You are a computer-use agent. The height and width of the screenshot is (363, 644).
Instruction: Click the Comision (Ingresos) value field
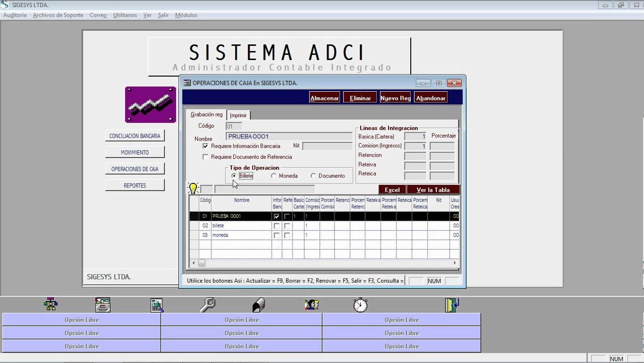[x=415, y=146]
